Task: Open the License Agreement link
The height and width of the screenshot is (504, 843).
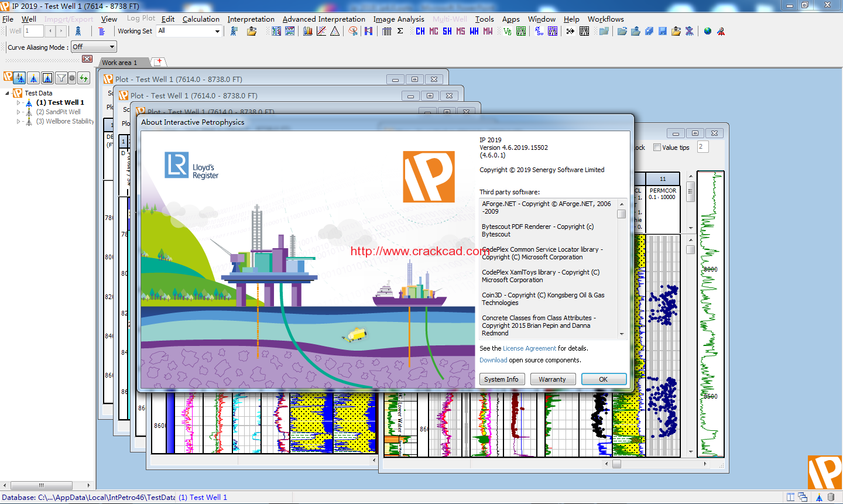Action: tap(529, 348)
